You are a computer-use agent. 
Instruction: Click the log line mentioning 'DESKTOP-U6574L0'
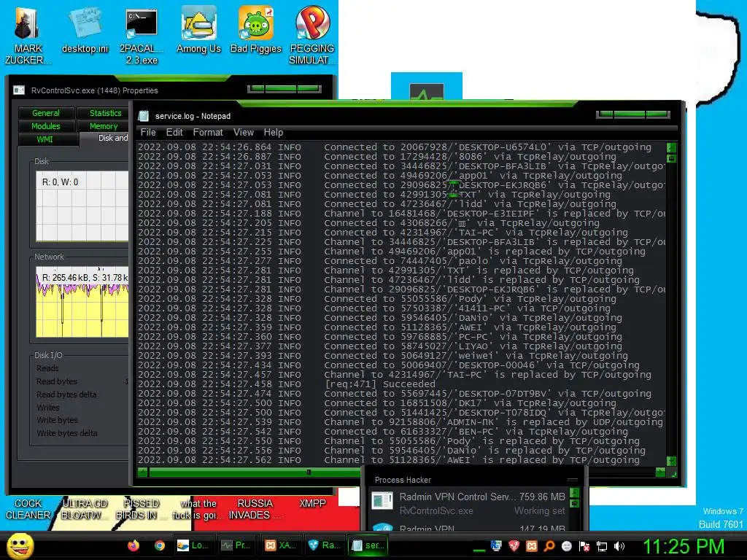395,147
